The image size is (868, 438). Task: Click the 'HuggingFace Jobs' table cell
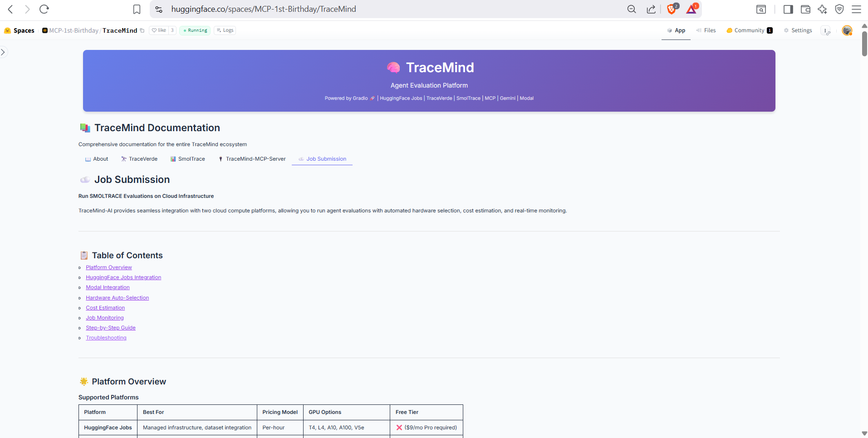click(108, 428)
